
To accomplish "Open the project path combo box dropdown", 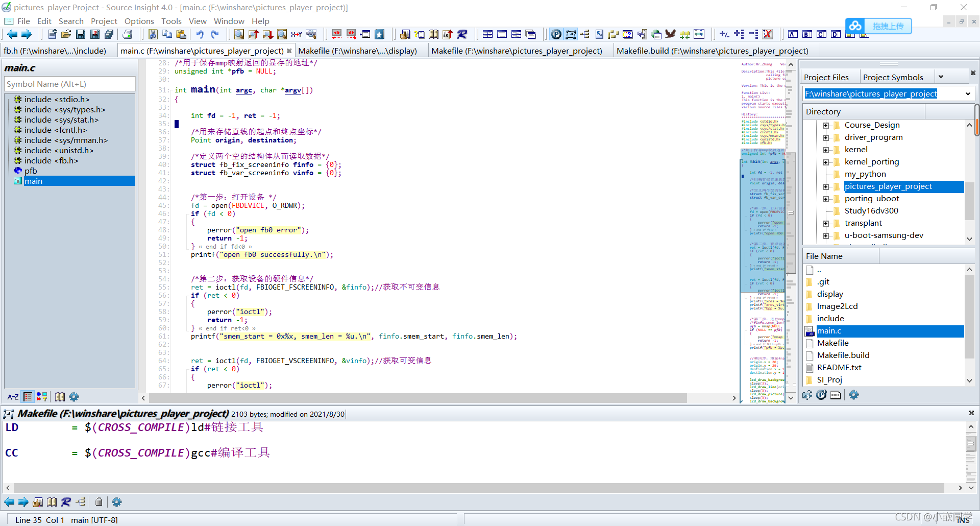I will click(968, 93).
